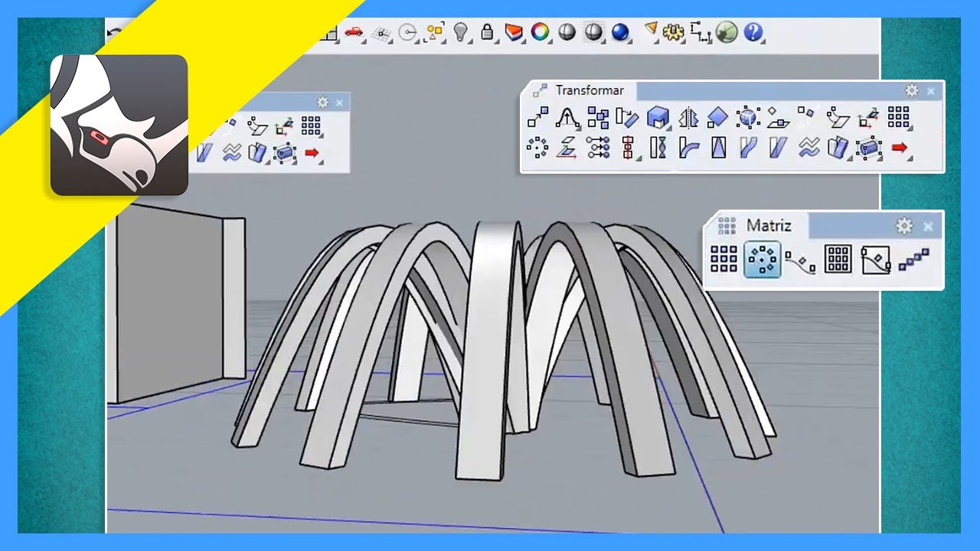Open Transformar panel gear options
980x551 pixels.
tap(911, 90)
